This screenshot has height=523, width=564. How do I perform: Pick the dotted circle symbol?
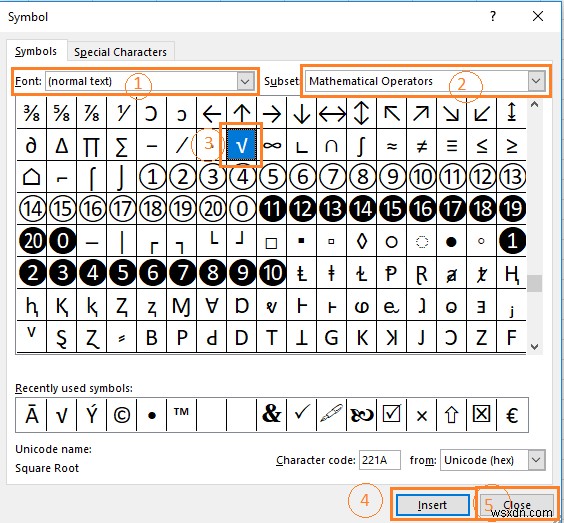(422, 241)
